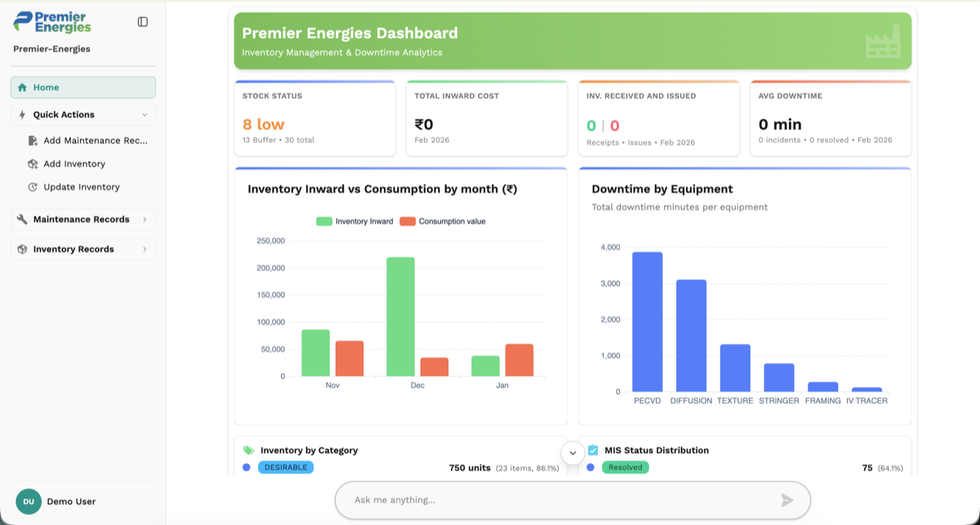980x525 pixels.
Task: Click the 'FRAMING' axis label
Action: coord(822,401)
